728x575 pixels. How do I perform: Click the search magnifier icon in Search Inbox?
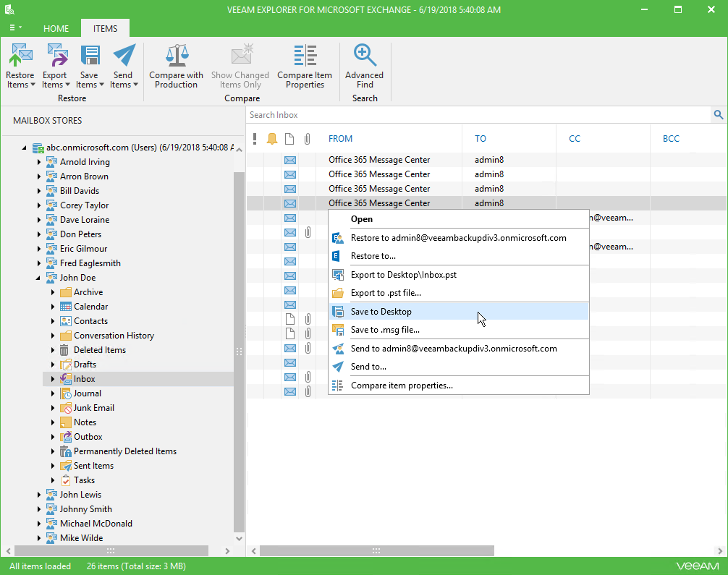(x=719, y=114)
